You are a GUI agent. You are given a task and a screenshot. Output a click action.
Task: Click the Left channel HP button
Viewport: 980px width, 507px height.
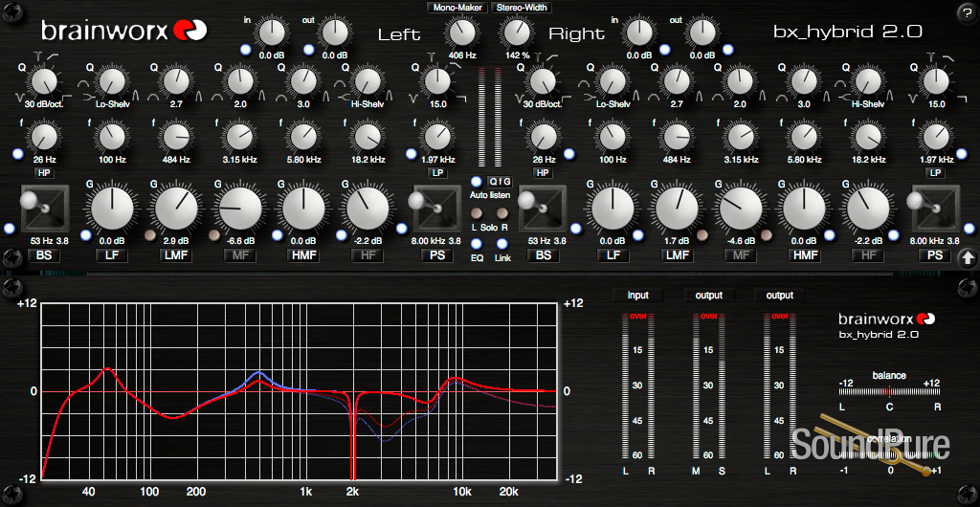[x=44, y=172]
